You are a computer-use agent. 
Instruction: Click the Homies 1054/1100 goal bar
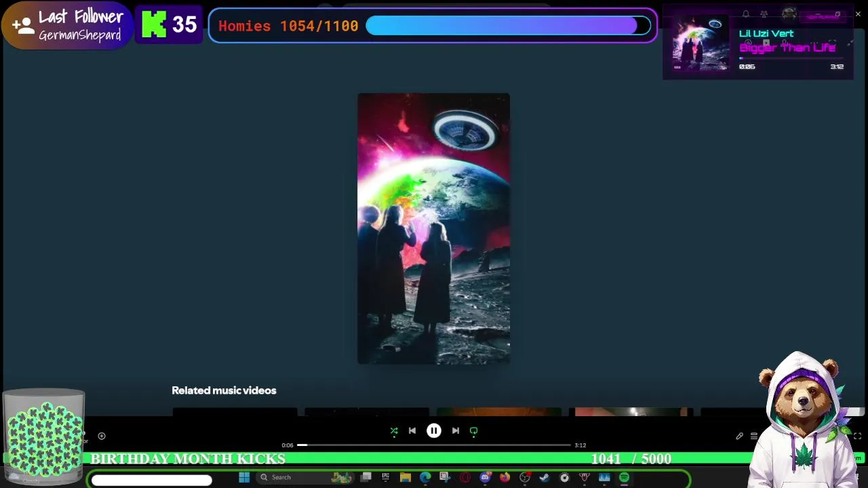[x=433, y=26]
